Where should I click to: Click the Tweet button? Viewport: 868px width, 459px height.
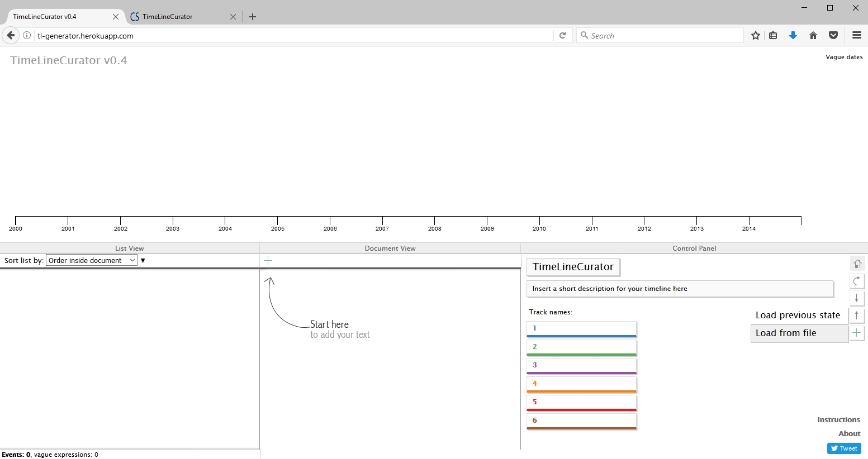[x=844, y=448]
